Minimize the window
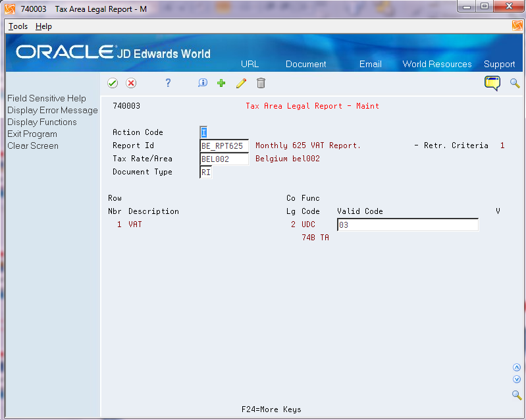526x420 pixels. point(467,6)
